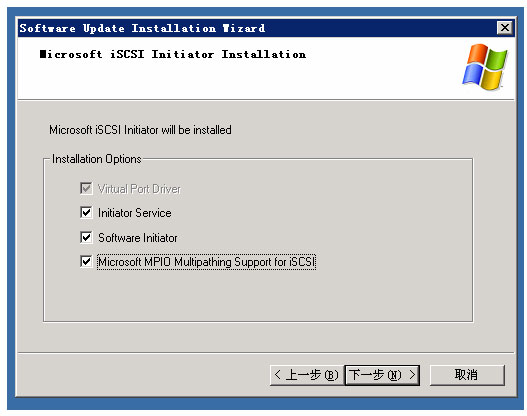
Task: Disable Microsoft MPIO Multipathing Support checkbox
Action: pos(86,261)
